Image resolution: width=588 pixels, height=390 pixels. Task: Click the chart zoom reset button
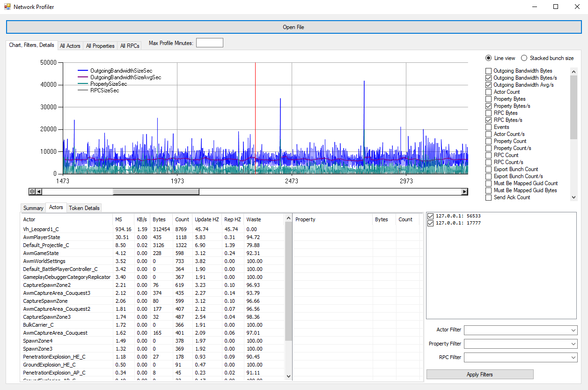(x=32, y=191)
